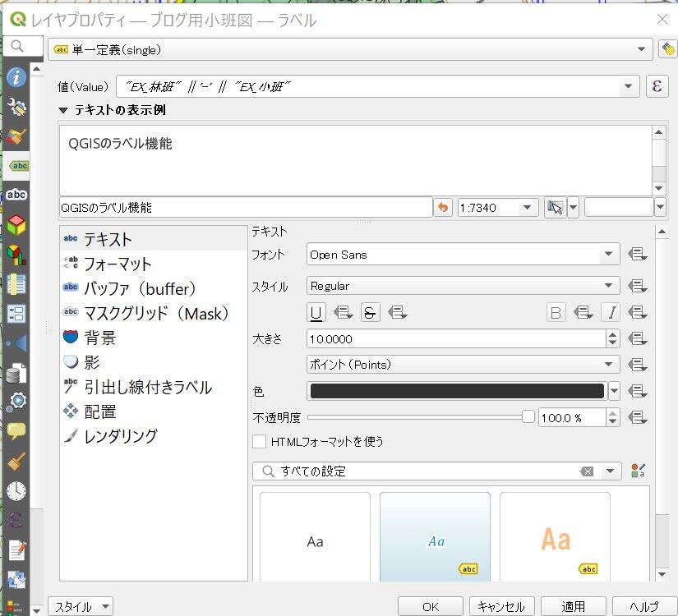Toggle italic text formatting
The height and width of the screenshot is (616, 678).
[x=611, y=313]
